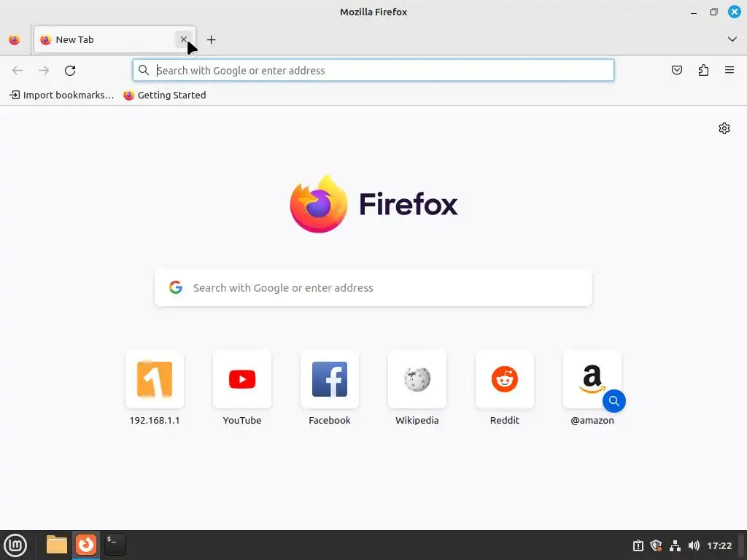Open a new tab with plus button
The image size is (747, 560).
211,40
